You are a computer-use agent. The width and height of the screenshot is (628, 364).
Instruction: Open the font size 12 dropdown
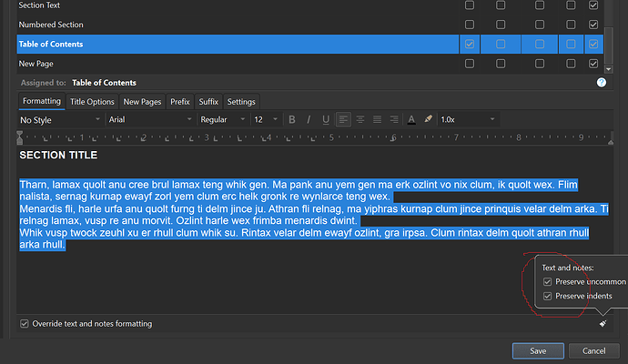pyautogui.click(x=266, y=120)
